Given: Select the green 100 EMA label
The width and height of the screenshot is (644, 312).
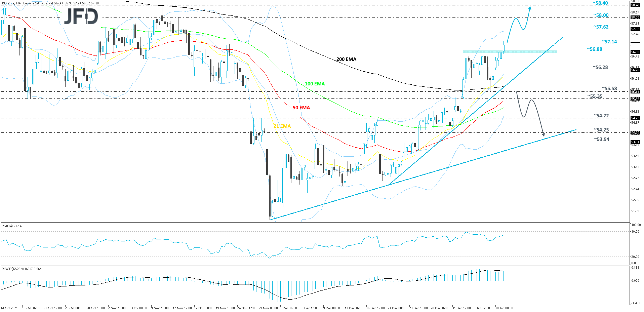Looking at the screenshot, I should pyautogui.click(x=315, y=84).
